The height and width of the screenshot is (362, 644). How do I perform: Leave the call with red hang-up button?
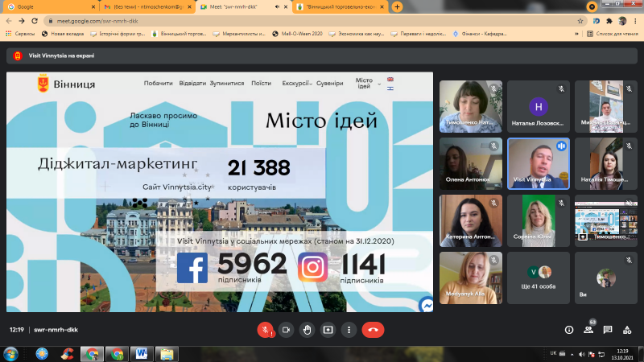(x=373, y=330)
